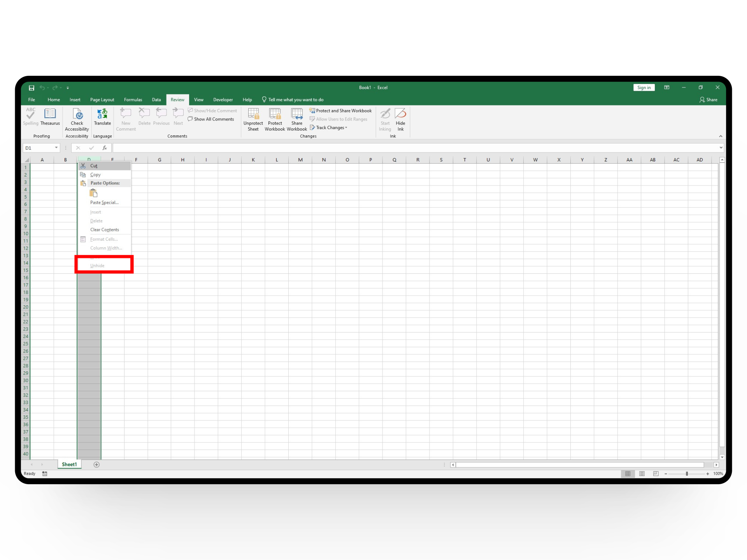Select Clear Contents in context menu
Image resolution: width=747 pixels, height=560 pixels.
[x=105, y=230]
